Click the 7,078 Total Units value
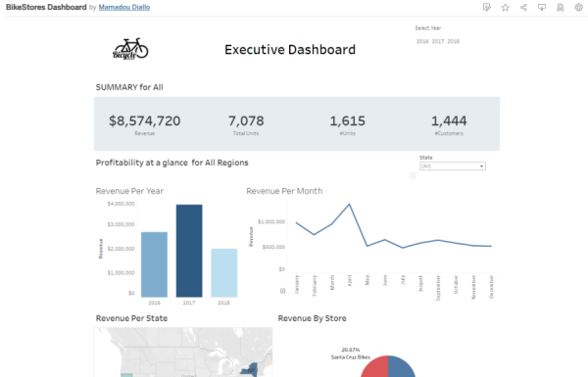 point(246,120)
